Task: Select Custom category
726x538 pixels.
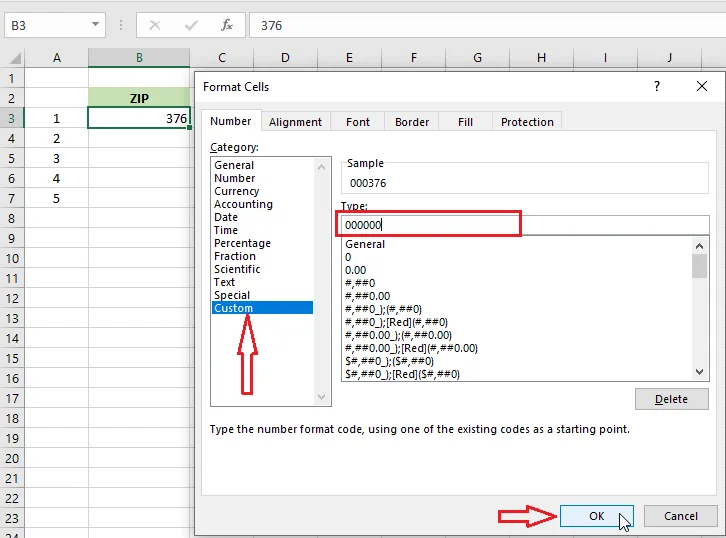Action: tap(263, 307)
